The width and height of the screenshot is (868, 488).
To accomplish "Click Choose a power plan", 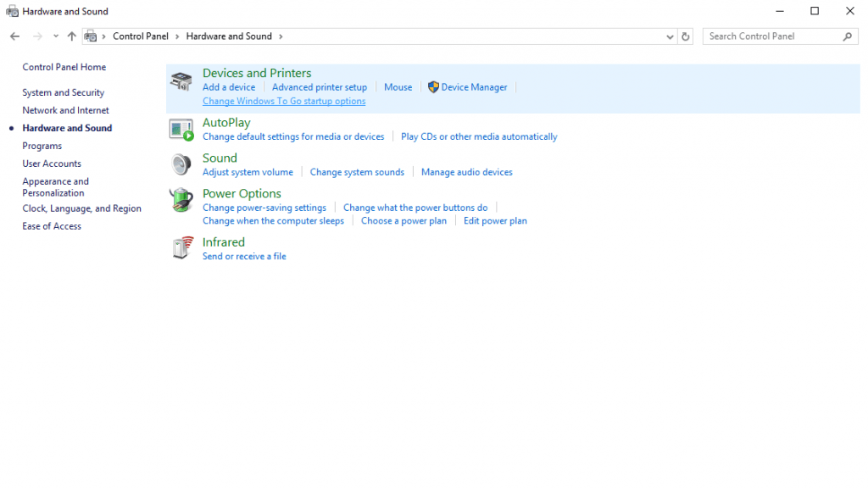I will click(x=403, y=221).
